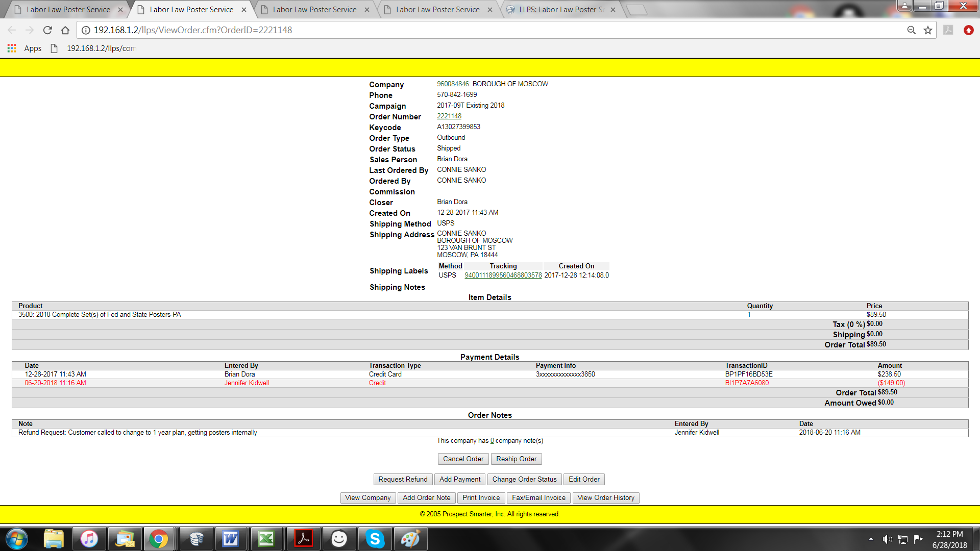Click the volume speaker tray icon
This screenshot has height=551, width=980.
coord(887,539)
